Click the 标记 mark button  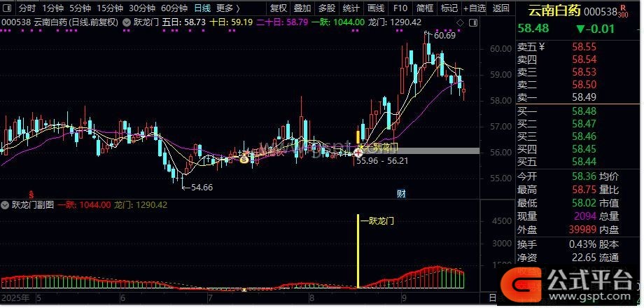pos(449,8)
